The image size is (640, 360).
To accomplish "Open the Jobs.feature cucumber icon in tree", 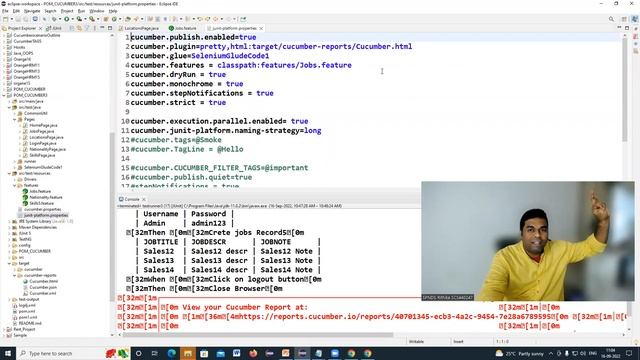I will tap(25, 191).
